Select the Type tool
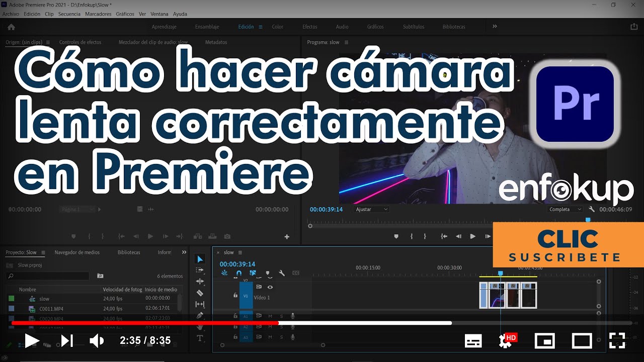644x362 pixels. tap(200, 338)
